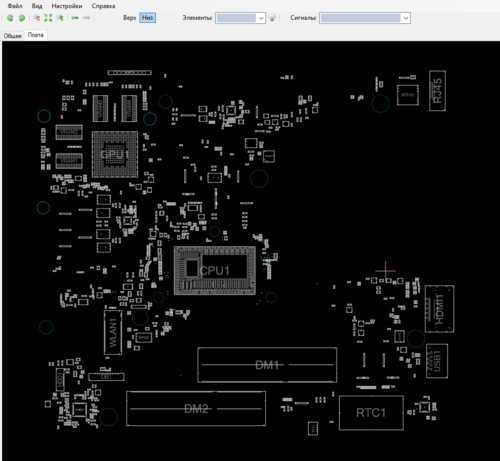Click the small icon right of Элементы dropdown
This screenshot has width=500, height=461.
[273, 18]
